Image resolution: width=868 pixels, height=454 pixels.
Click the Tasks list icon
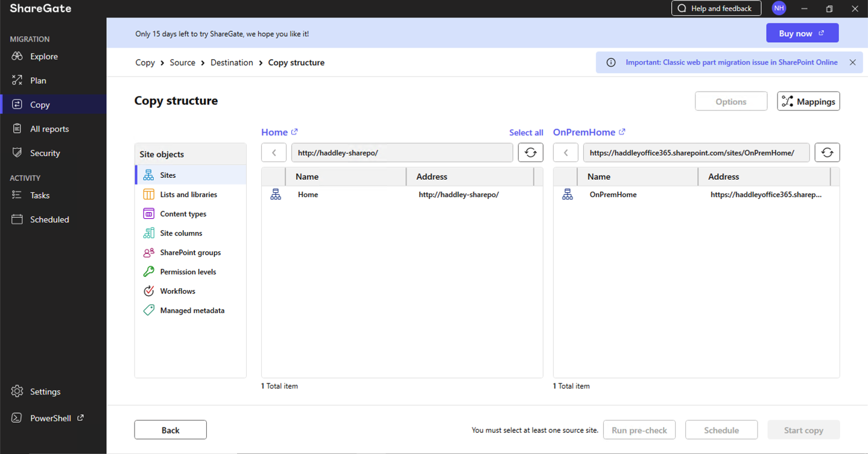pyautogui.click(x=17, y=195)
